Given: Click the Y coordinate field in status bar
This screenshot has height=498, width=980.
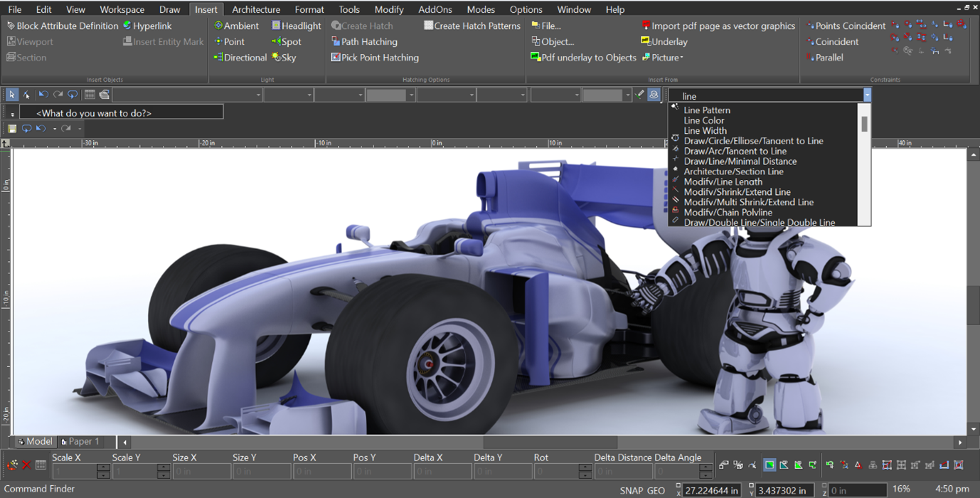Looking at the screenshot, I should [784, 490].
